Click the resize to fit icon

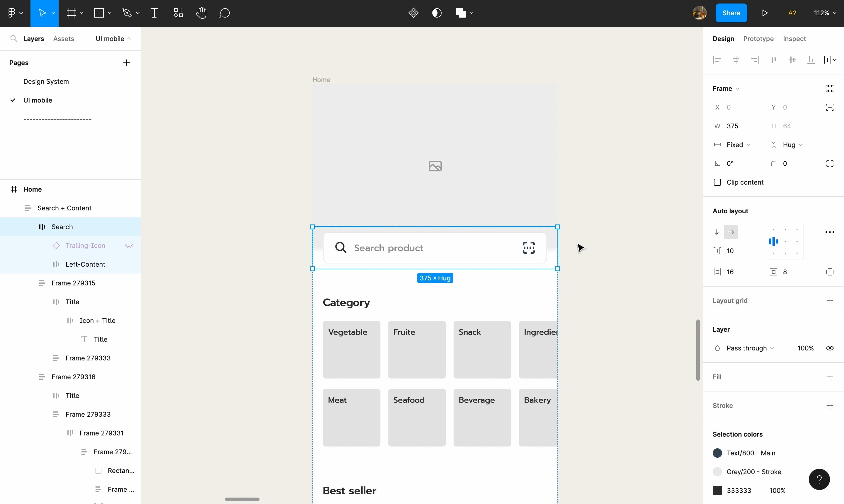[x=830, y=88]
